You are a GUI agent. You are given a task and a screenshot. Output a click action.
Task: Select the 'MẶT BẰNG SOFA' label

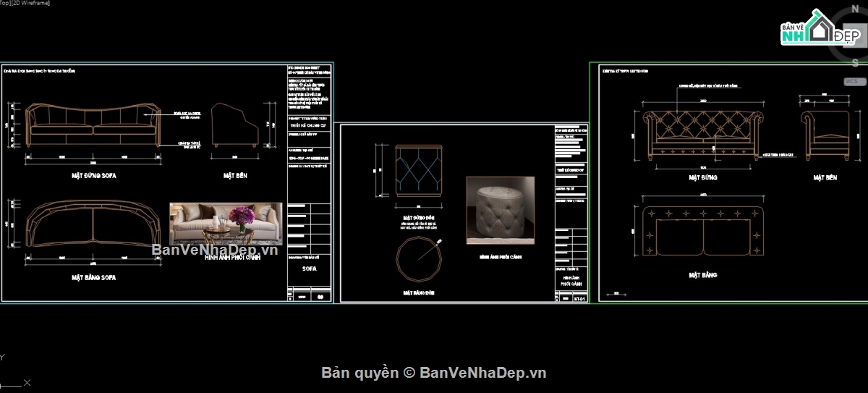click(93, 277)
